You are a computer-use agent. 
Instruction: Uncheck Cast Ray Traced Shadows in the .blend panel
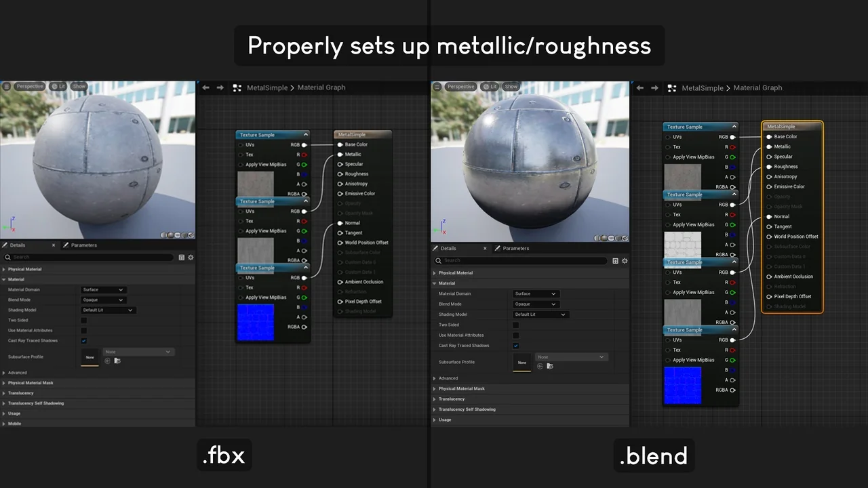coord(516,346)
